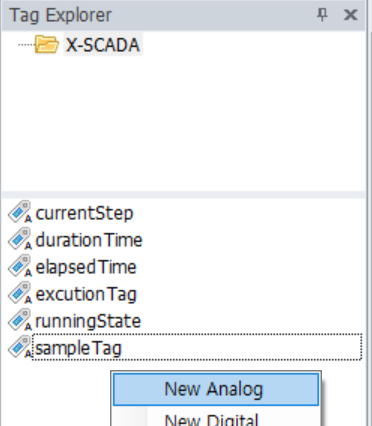Viewport: 372px width, 426px height.
Task: Choose New Analog from context menu
Action: (216, 389)
